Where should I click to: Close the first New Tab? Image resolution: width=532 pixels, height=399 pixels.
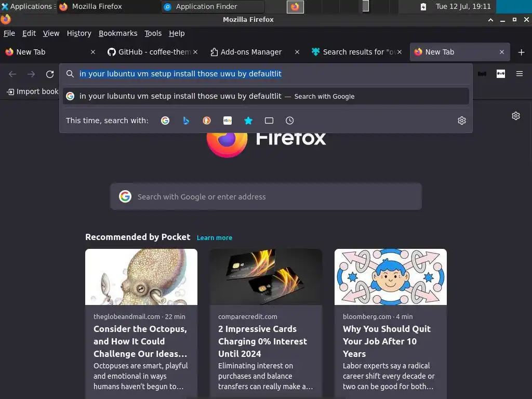[93, 52]
